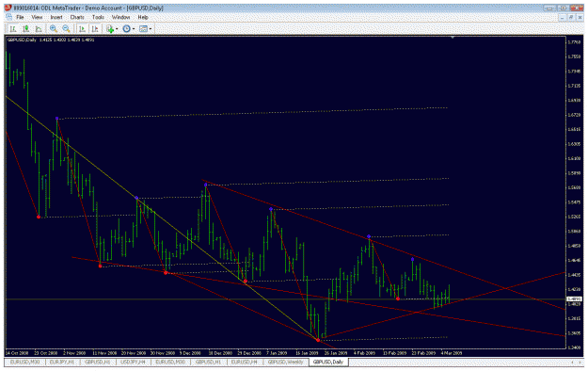Click the Templates icon
The image size is (588, 371).
click(143, 29)
